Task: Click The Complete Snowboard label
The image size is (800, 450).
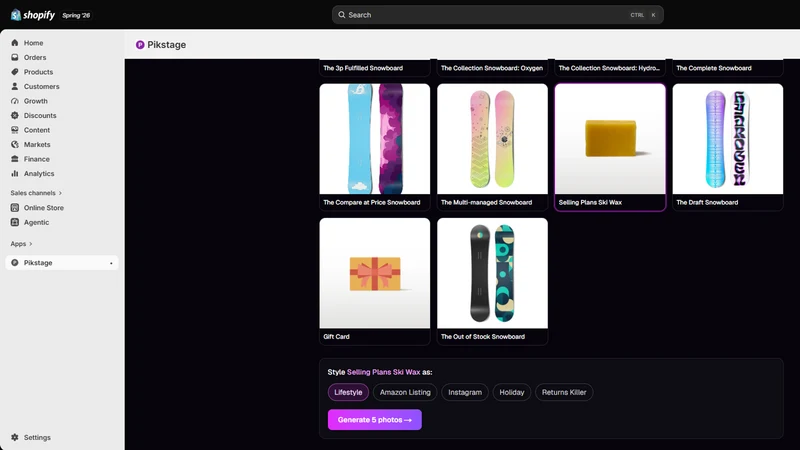Action: point(714,68)
